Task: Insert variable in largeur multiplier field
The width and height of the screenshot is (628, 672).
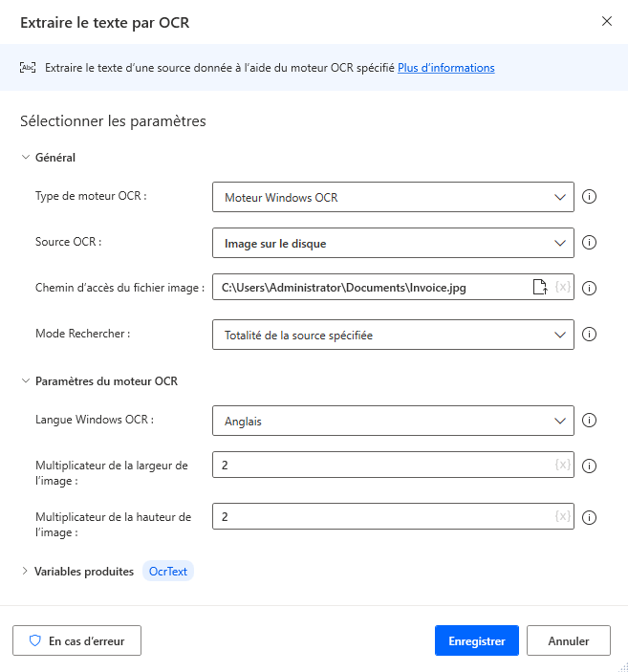Action: coord(562,466)
